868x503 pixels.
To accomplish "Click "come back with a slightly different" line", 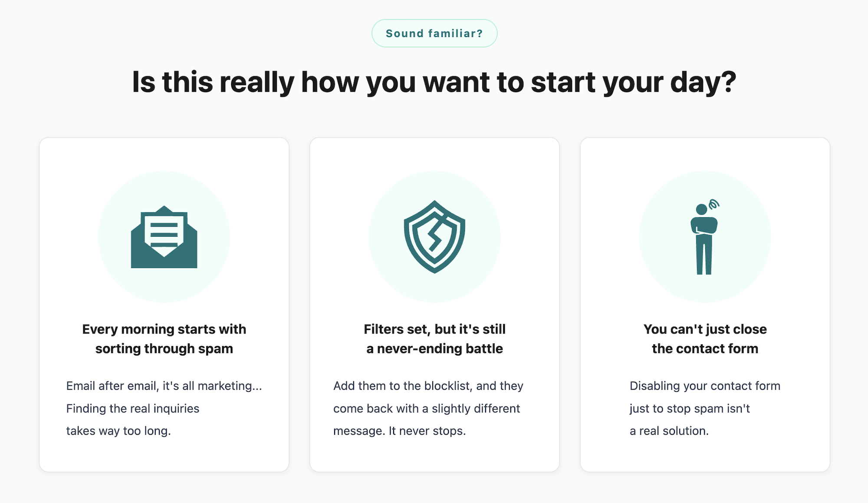I will pyautogui.click(x=427, y=408).
